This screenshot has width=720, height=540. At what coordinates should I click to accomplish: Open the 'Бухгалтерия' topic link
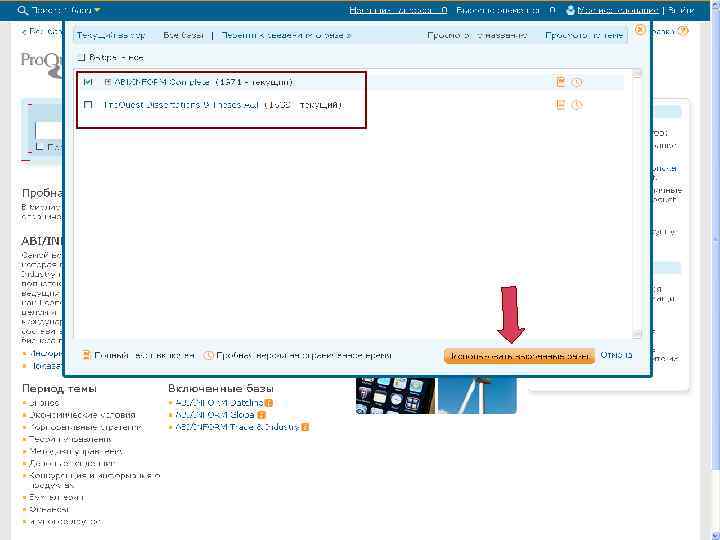click(56, 497)
